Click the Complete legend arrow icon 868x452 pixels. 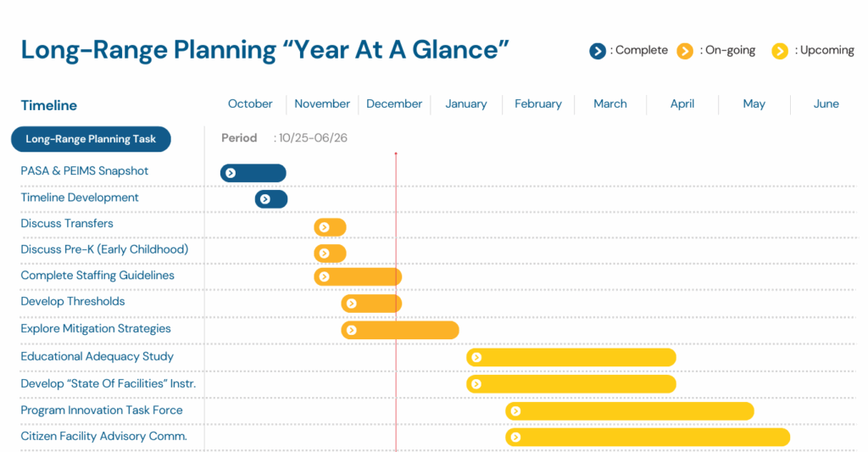point(598,51)
